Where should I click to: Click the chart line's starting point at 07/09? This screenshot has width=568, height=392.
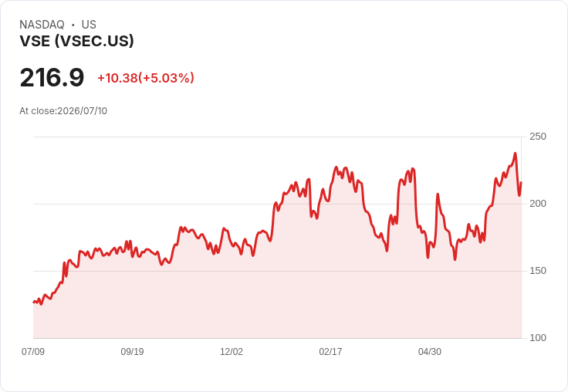tap(34, 302)
